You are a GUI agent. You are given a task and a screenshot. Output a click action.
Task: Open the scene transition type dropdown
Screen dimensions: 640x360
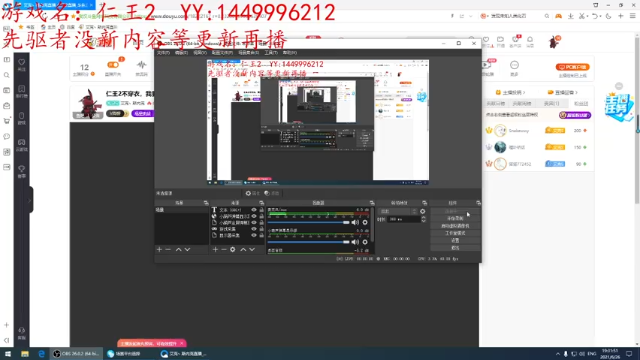398,211
